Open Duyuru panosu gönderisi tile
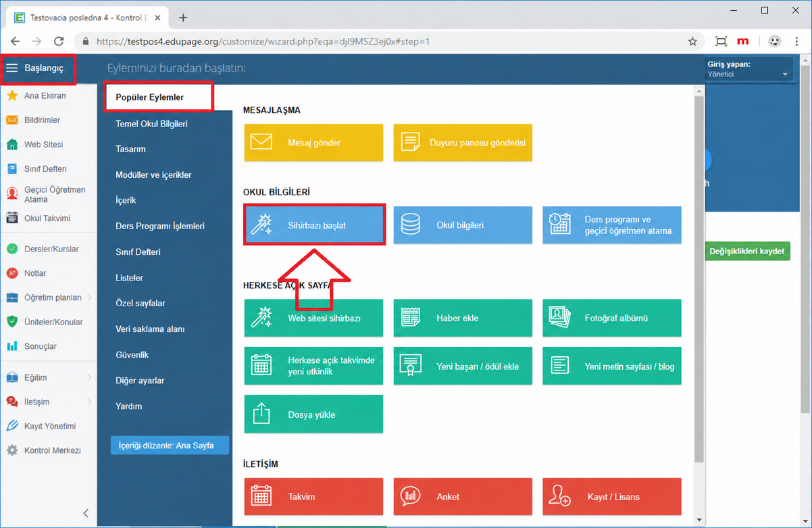The width and height of the screenshot is (812, 528). [x=463, y=143]
